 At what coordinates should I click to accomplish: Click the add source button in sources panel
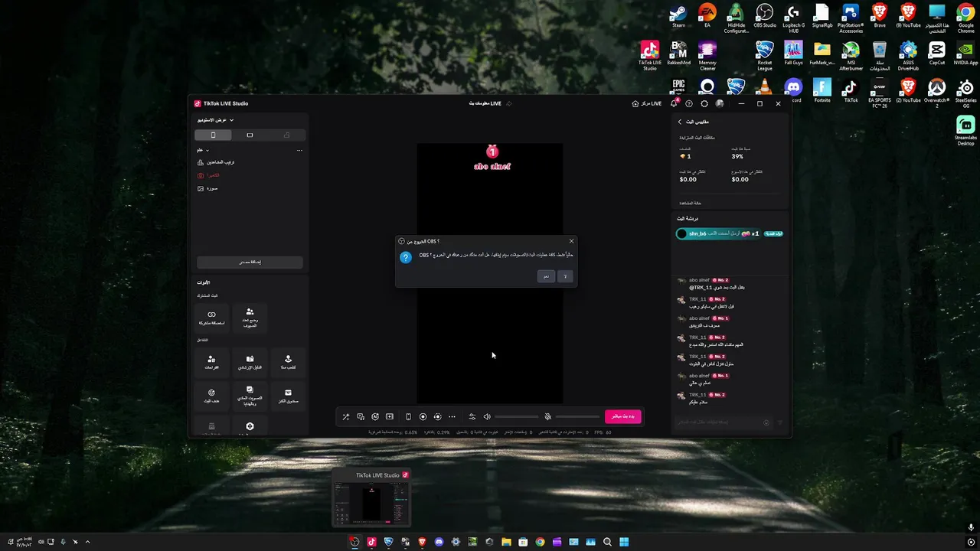point(250,262)
